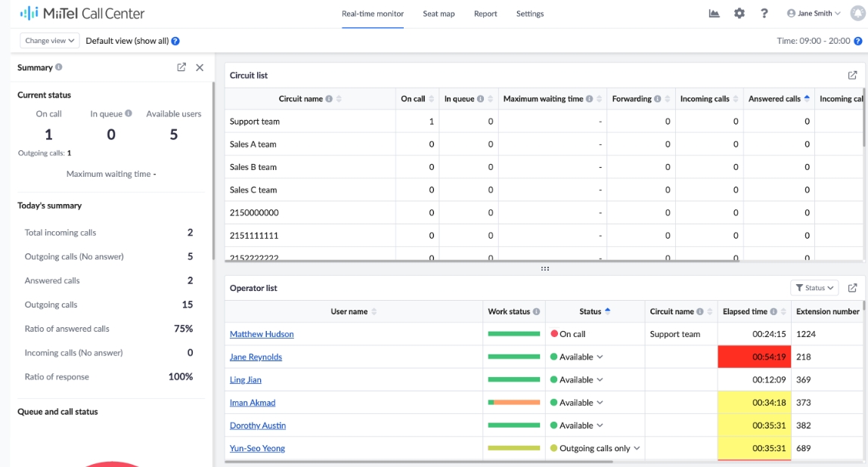
Task: Close the Summary panel
Action: click(200, 67)
